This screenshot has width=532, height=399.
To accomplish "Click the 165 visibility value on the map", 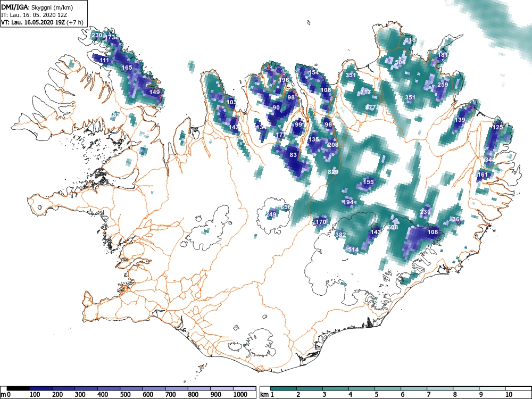I will (127, 68).
